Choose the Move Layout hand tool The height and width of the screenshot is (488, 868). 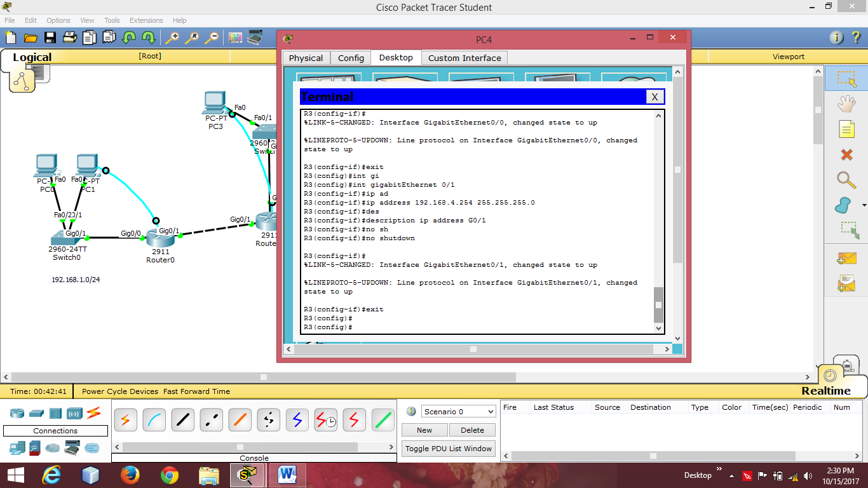pos(846,104)
